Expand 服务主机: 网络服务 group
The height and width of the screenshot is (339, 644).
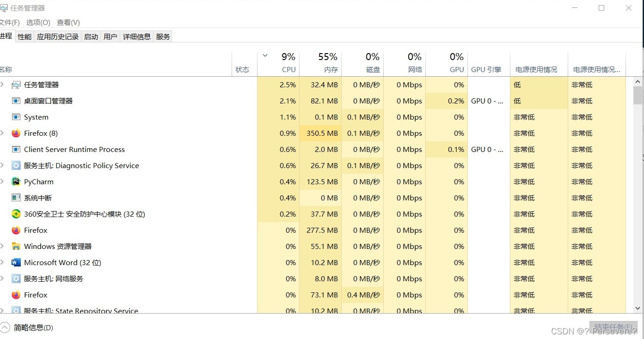2,278
